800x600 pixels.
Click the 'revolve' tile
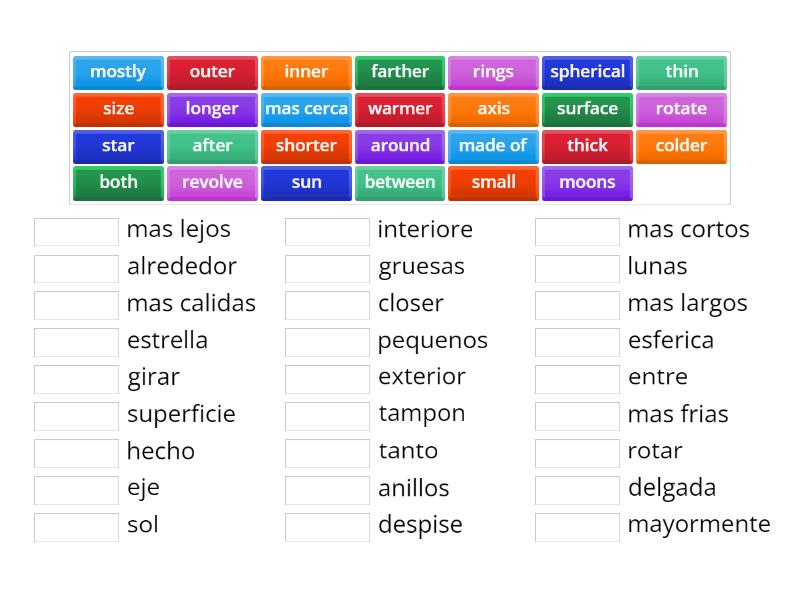click(212, 182)
